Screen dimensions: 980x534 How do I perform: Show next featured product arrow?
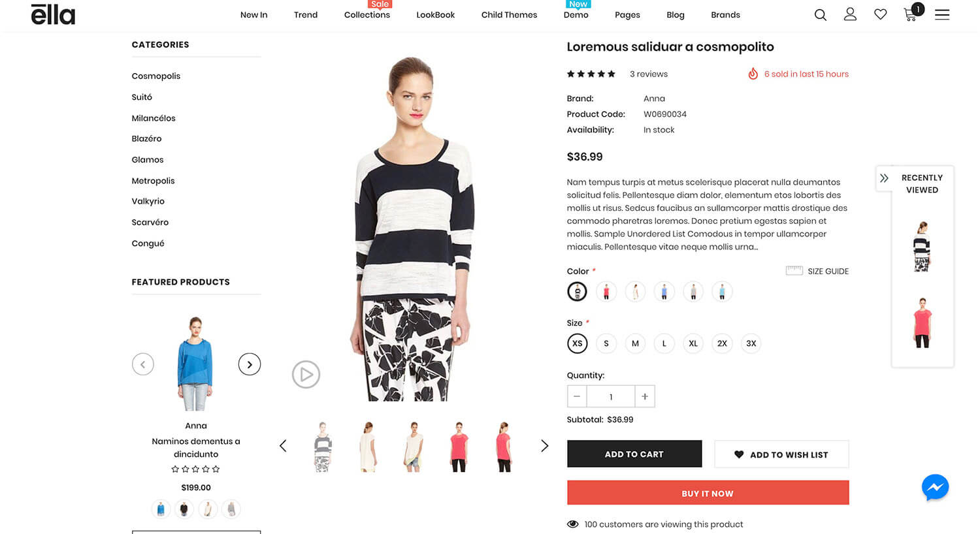coord(250,364)
